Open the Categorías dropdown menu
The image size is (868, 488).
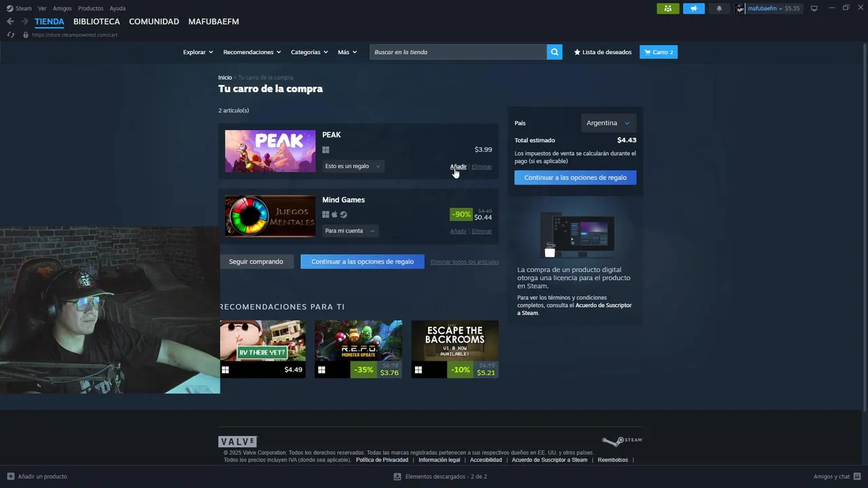pyautogui.click(x=309, y=52)
